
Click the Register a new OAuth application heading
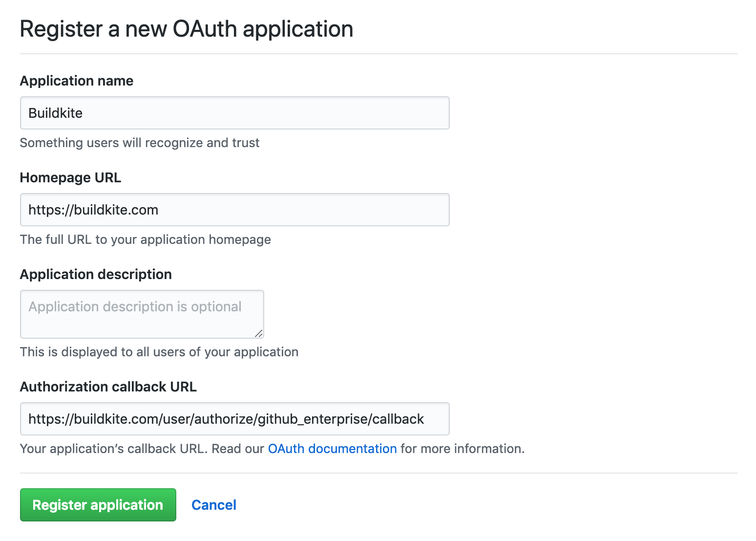(x=186, y=29)
